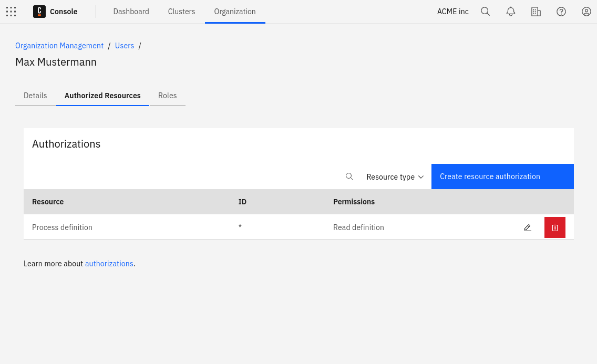Follow the Organization Management breadcrumb link
The width and height of the screenshot is (597, 364).
point(59,46)
